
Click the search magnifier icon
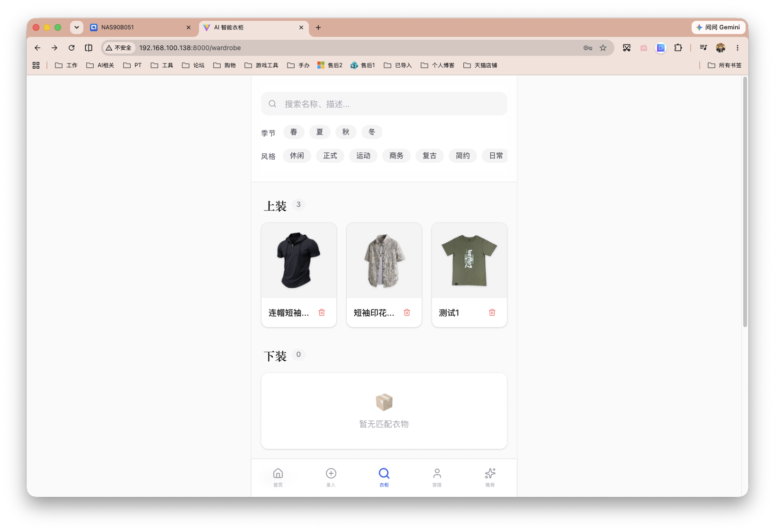[272, 104]
